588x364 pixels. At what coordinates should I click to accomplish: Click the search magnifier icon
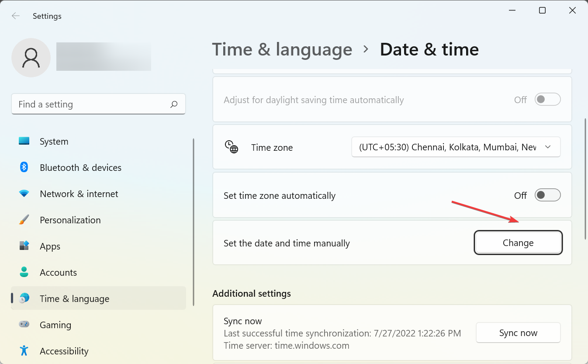tap(174, 104)
